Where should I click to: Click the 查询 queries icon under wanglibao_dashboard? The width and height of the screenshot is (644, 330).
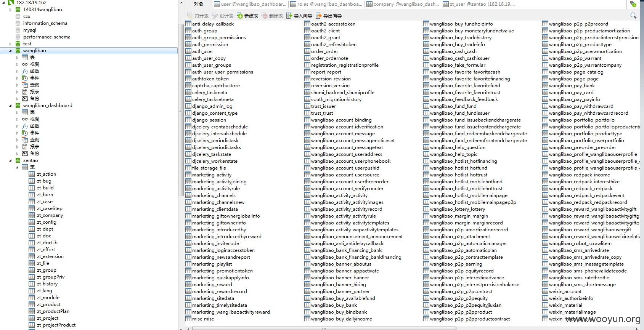(25, 140)
